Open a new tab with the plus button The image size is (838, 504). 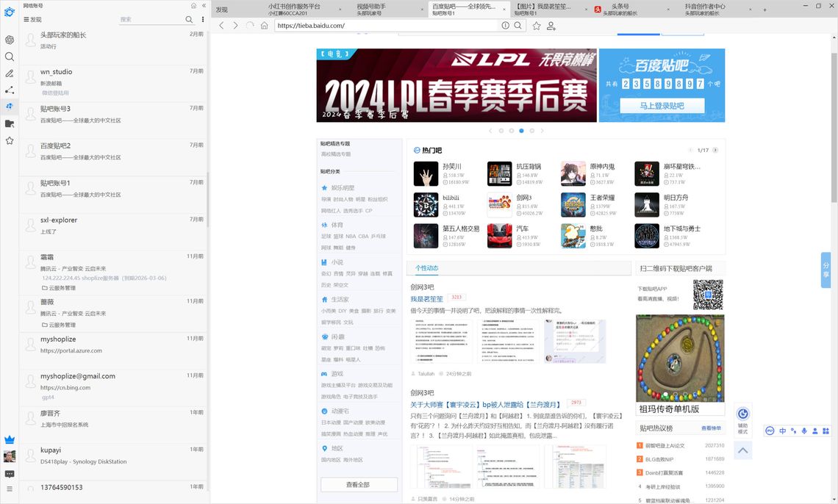(764, 10)
